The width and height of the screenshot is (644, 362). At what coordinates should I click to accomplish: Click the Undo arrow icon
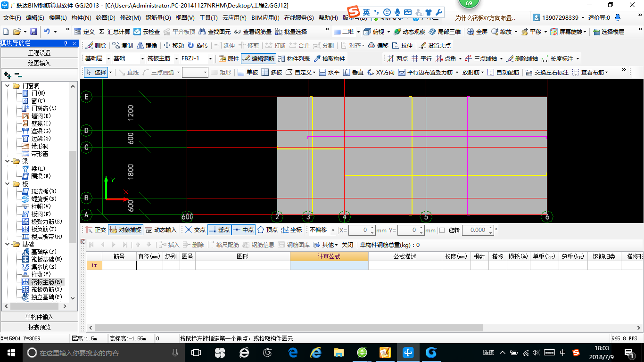47,32
